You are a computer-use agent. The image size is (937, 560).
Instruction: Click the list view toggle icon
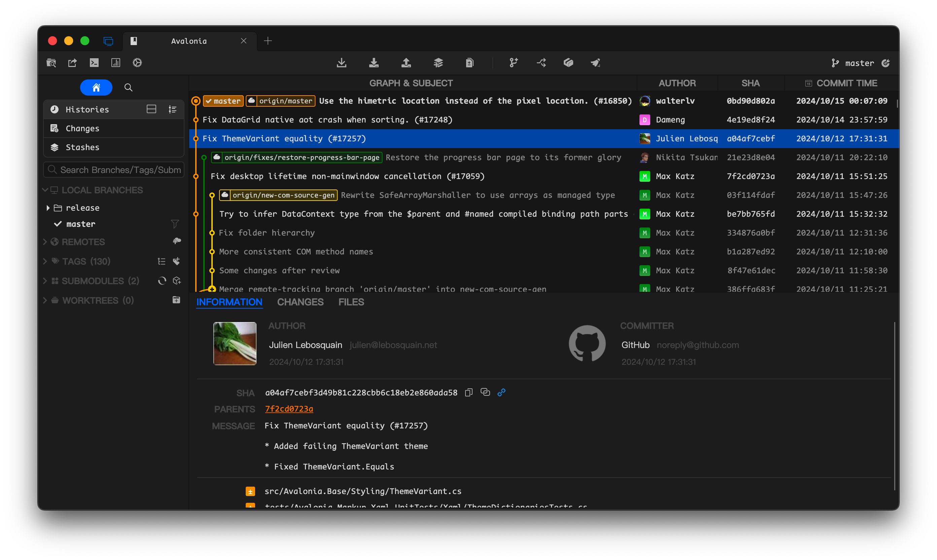coord(173,109)
